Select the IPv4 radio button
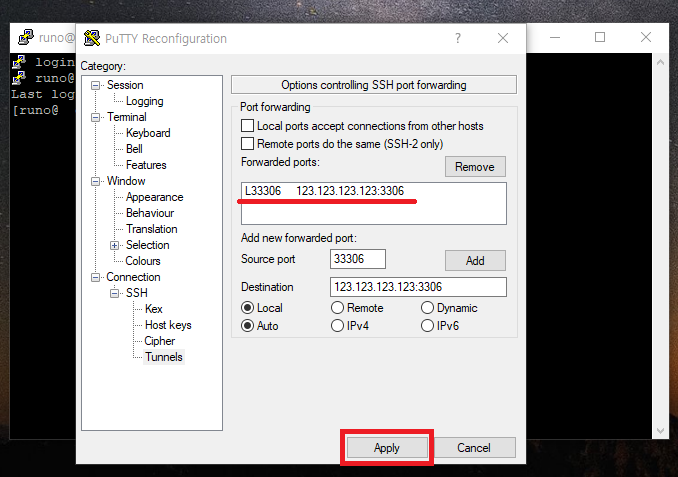The width and height of the screenshot is (678, 477). 337,326
